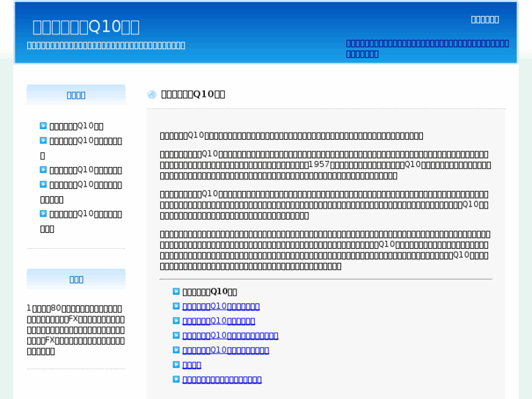Open the fifth and last sidebar menu entry with Q10

click(x=81, y=221)
